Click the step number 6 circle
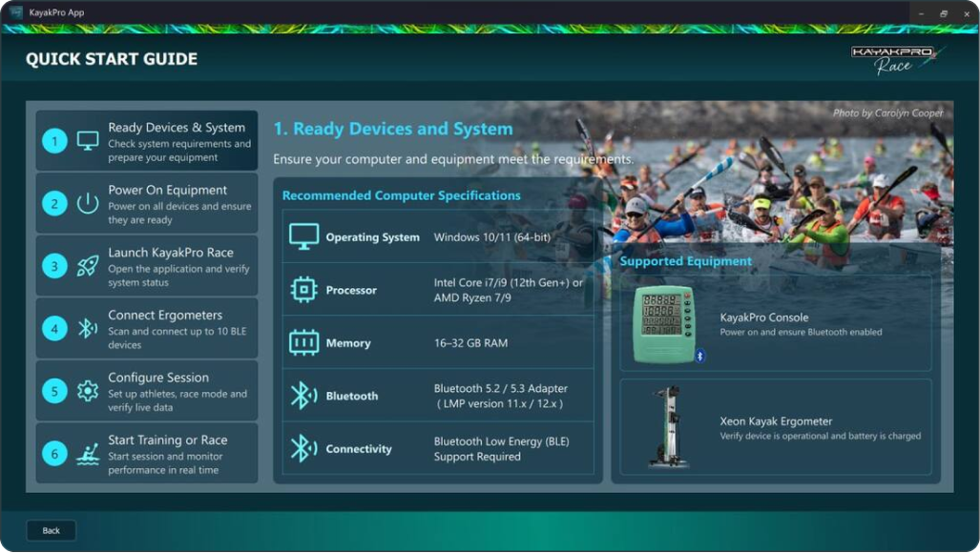980x553 pixels. point(54,454)
